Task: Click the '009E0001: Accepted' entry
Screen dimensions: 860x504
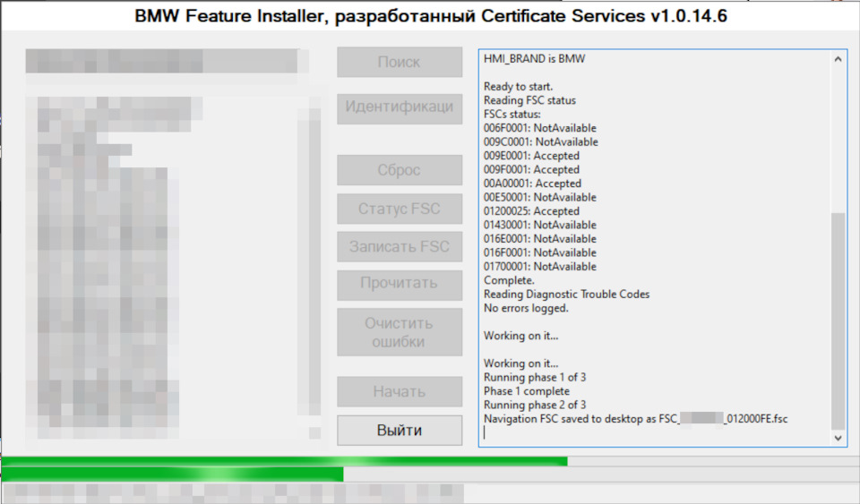Action: click(531, 156)
